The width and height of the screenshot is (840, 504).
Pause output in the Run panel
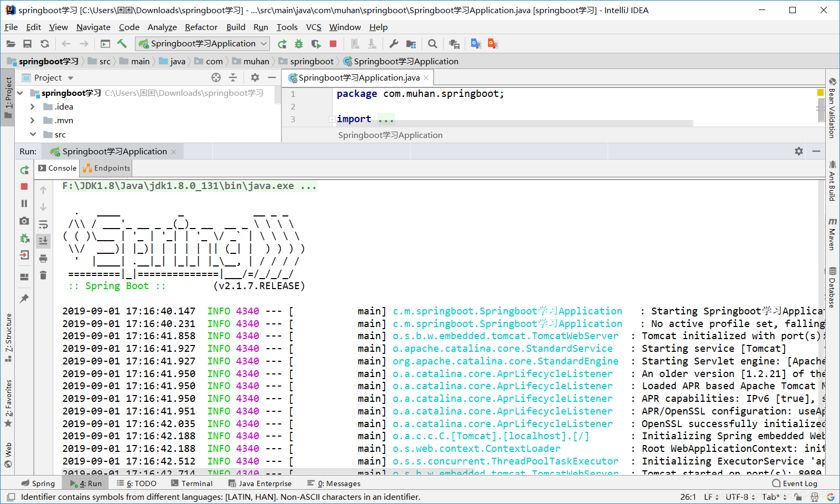coord(24,203)
